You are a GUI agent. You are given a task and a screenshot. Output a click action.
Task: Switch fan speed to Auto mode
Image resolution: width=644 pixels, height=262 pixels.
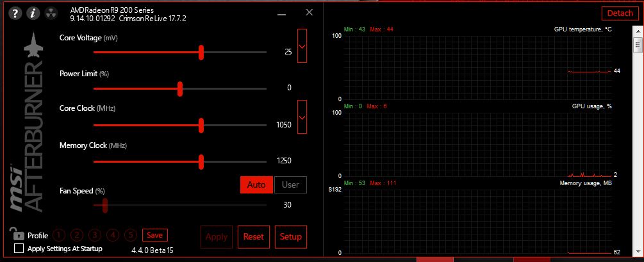tap(257, 184)
